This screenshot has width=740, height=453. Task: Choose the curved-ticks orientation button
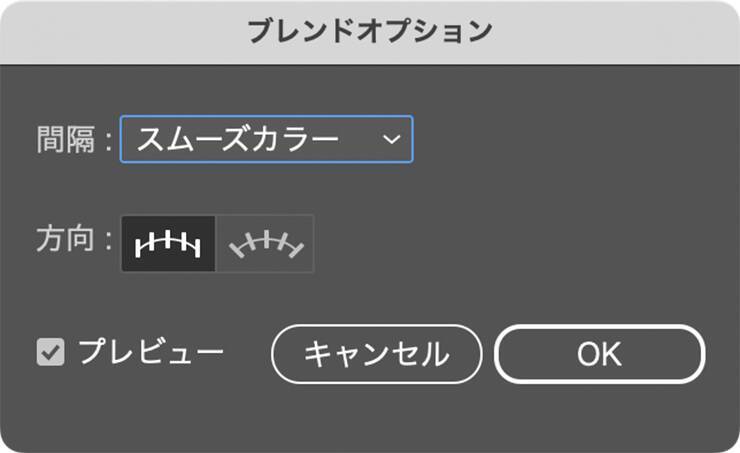click(x=266, y=244)
